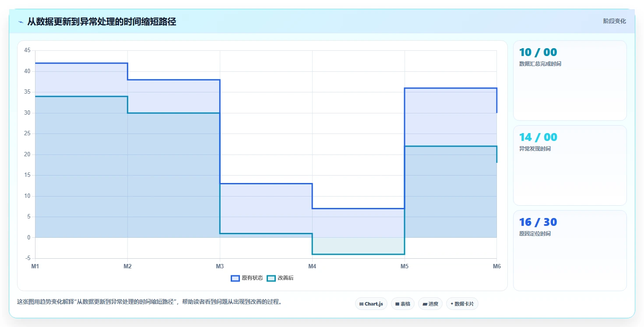The image size is (644, 327).
Task: Click the chart description sentence below the chart
Action: 149,302
